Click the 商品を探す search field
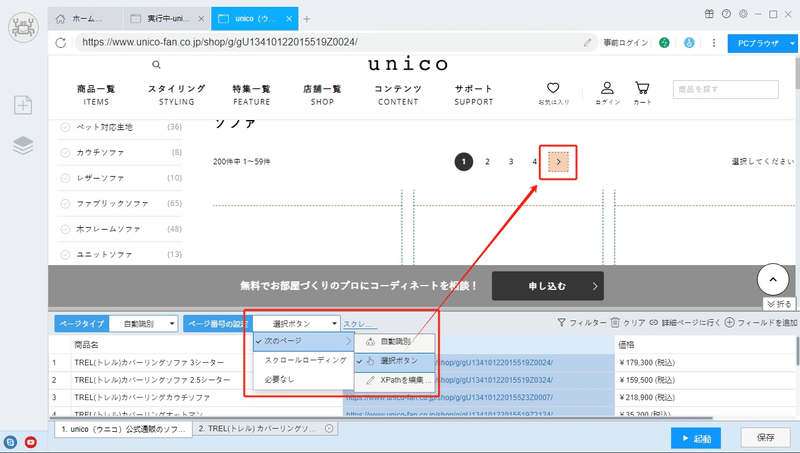 tap(726, 89)
